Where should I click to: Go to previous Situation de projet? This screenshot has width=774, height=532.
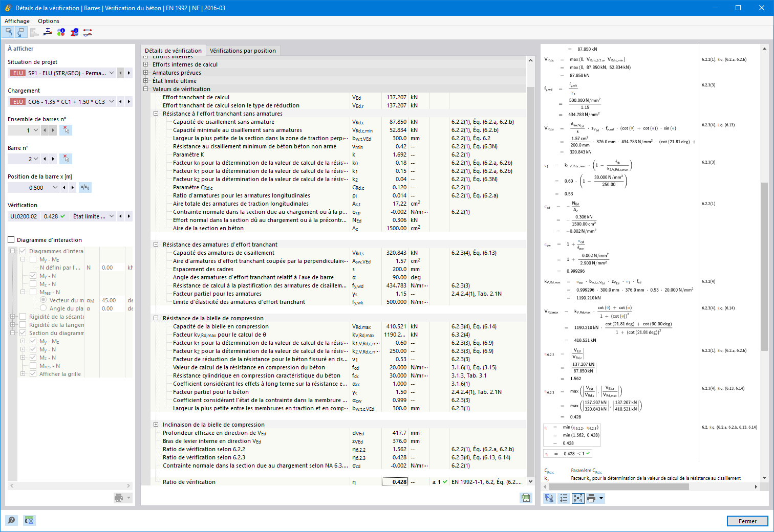coord(121,73)
